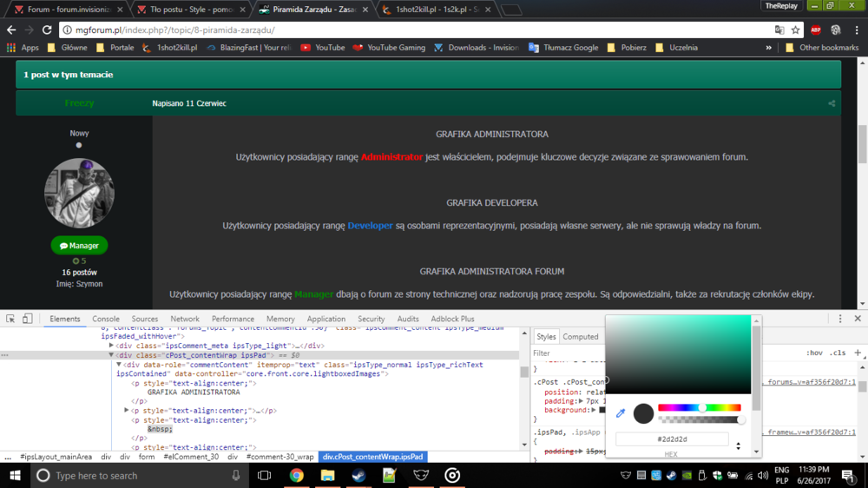The height and width of the screenshot is (488, 868).
Task: Collapse the commentContent div node
Action: pyautogui.click(x=118, y=365)
